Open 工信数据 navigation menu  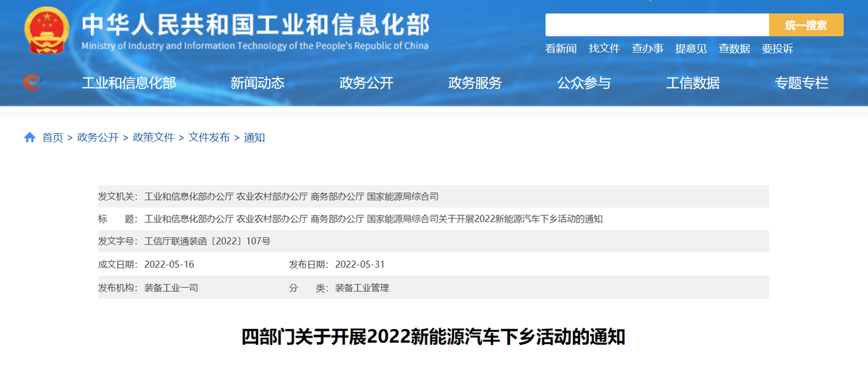[x=693, y=83]
